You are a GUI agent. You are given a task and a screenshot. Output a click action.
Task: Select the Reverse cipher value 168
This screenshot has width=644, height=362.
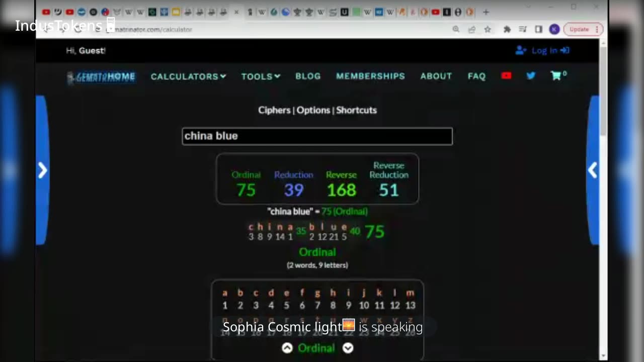[341, 190]
